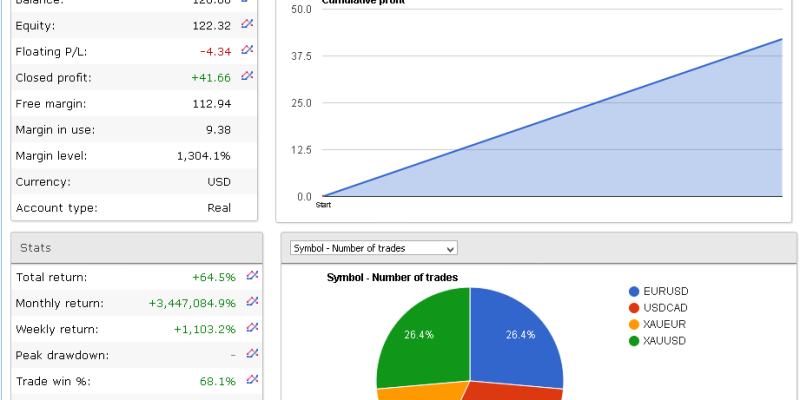Click the USDCAD red legend swatch
800x400 pixels.
pyautogui.click(x=634, y=308)
